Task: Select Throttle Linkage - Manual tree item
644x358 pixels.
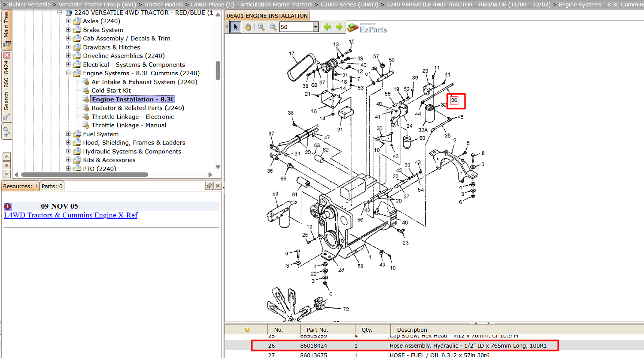Action: [129, 125]
